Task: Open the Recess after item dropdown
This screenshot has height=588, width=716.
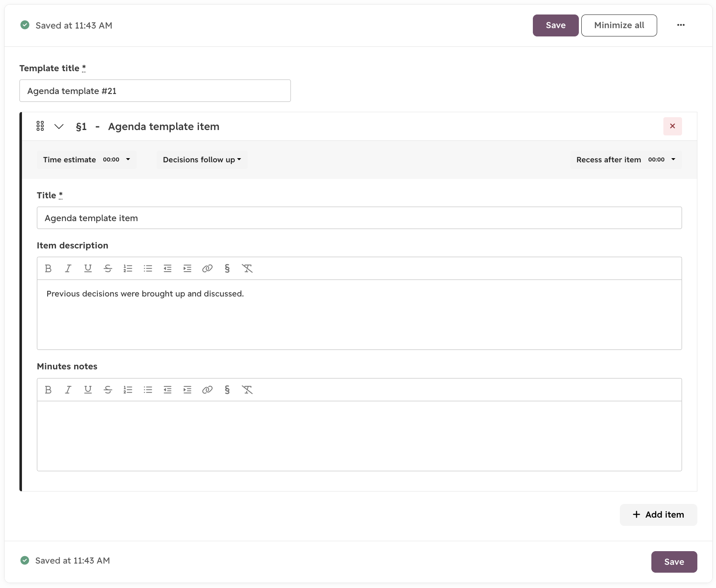Action: 626,160
